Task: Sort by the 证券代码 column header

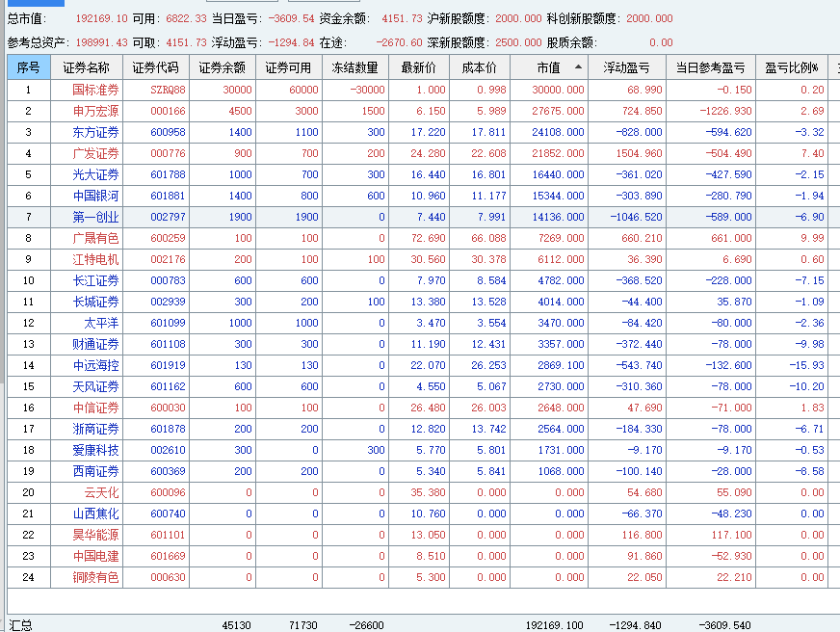Action: [155, 67]
